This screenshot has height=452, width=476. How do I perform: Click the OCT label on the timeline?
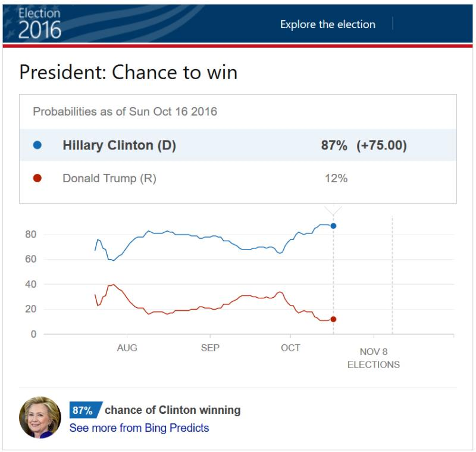[290, 348]
